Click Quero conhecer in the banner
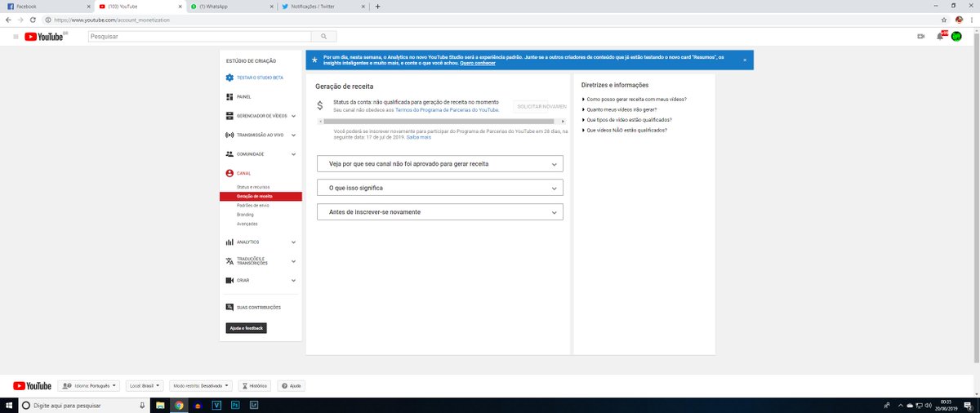This screenshot has width=980, height=413. [x=478, y=63]
